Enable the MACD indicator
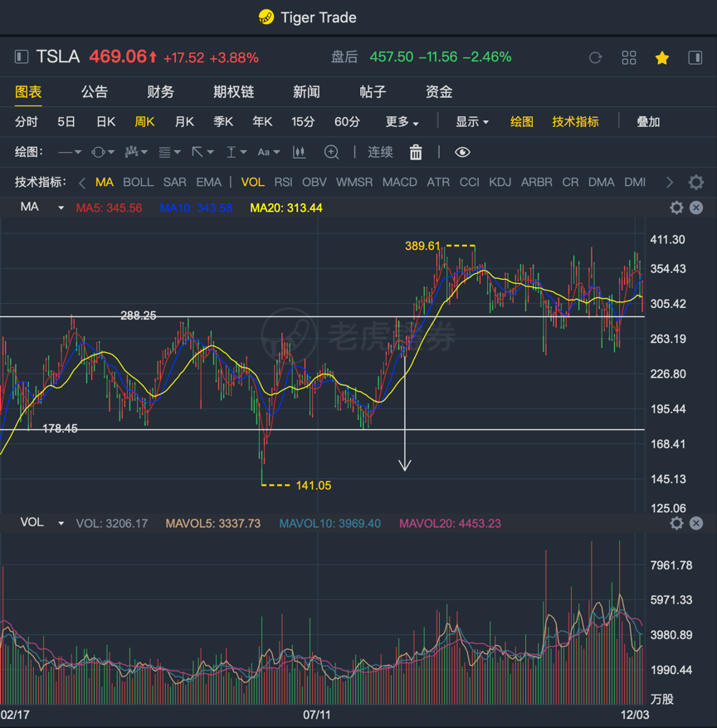Screen dimensions: 717x728 point(399,182)
